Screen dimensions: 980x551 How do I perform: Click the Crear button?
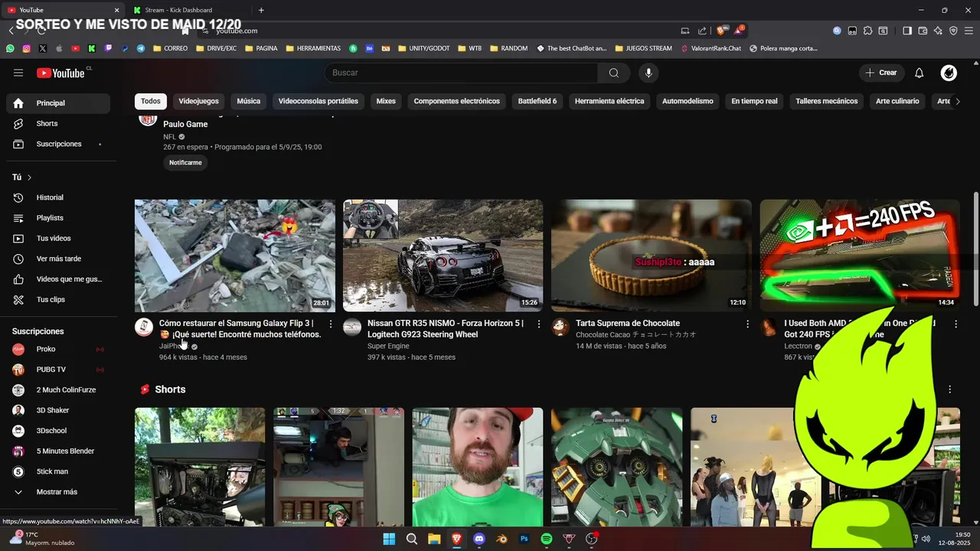coord(881,73)
